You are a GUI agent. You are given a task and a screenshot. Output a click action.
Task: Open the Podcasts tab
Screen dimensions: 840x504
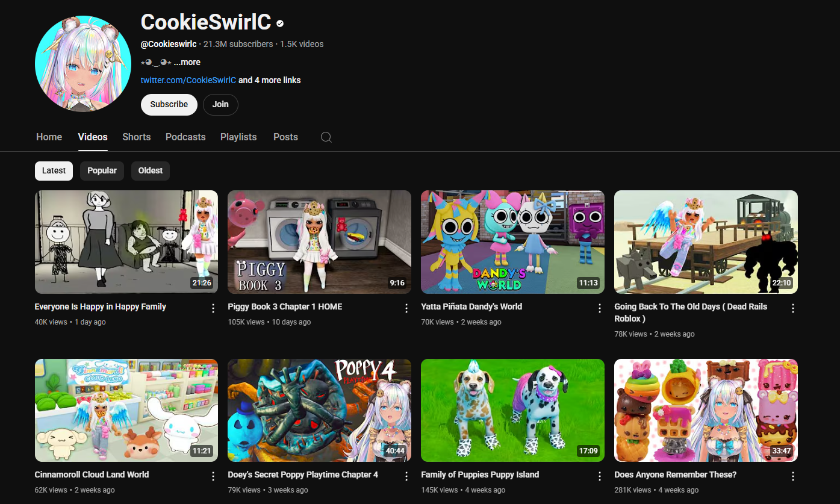click(185, 137)
